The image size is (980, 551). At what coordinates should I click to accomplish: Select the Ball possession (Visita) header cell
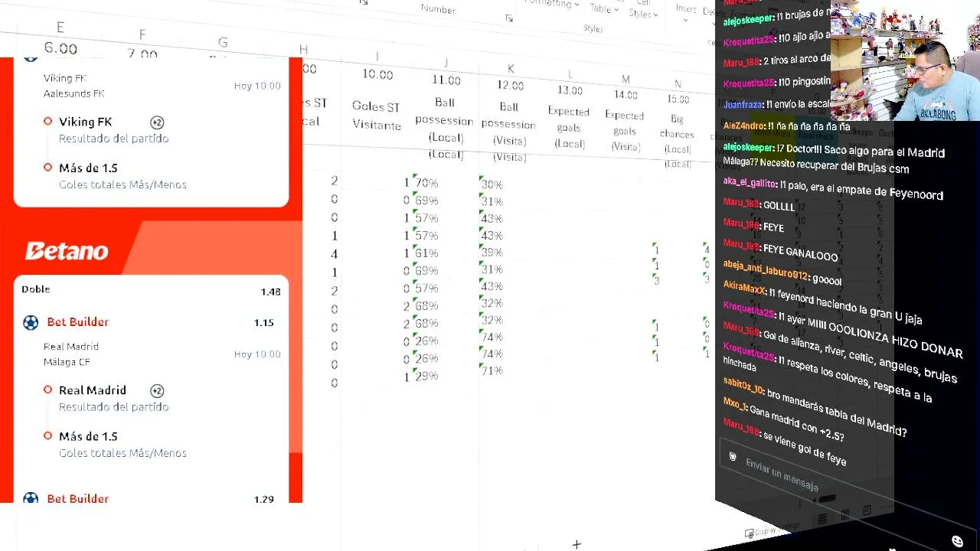pyautogui.click(x=509, y=132)
